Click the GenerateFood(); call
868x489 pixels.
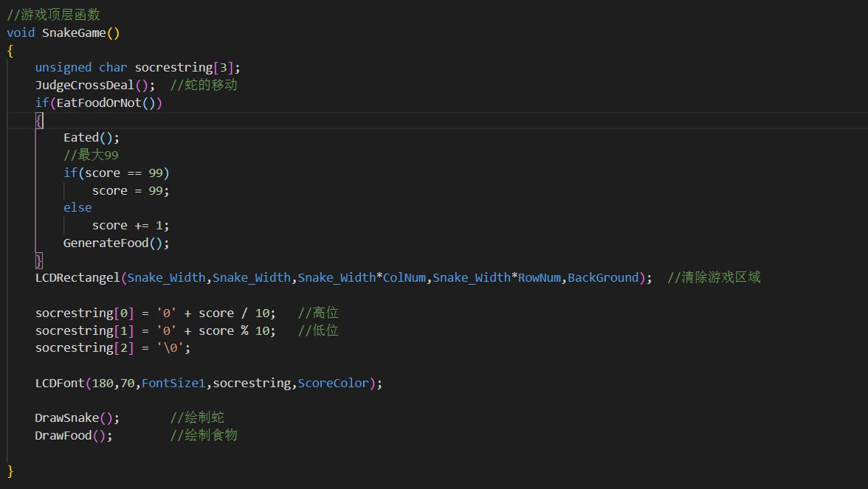[x=117, y=243]
